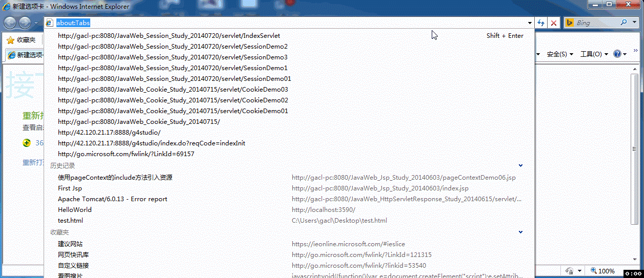Image resolution: width=644 pixels, height=278 pixels.
Task: Select the servlet/SessionDemo2 URL suggestion
Action: [289, 47]
